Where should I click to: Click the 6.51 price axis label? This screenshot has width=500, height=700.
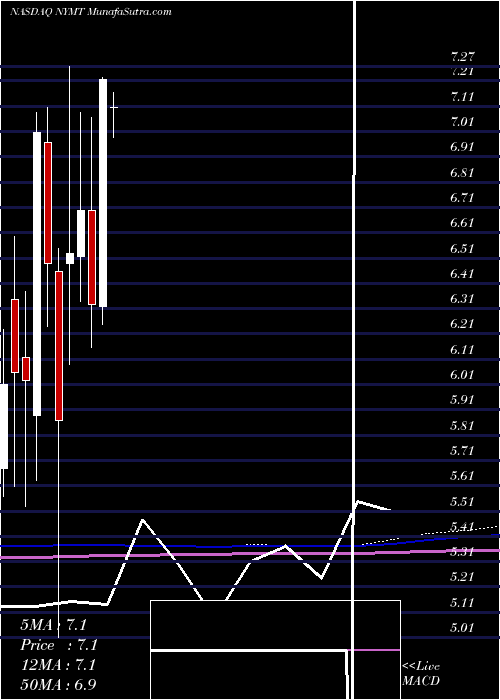[462, 248]
